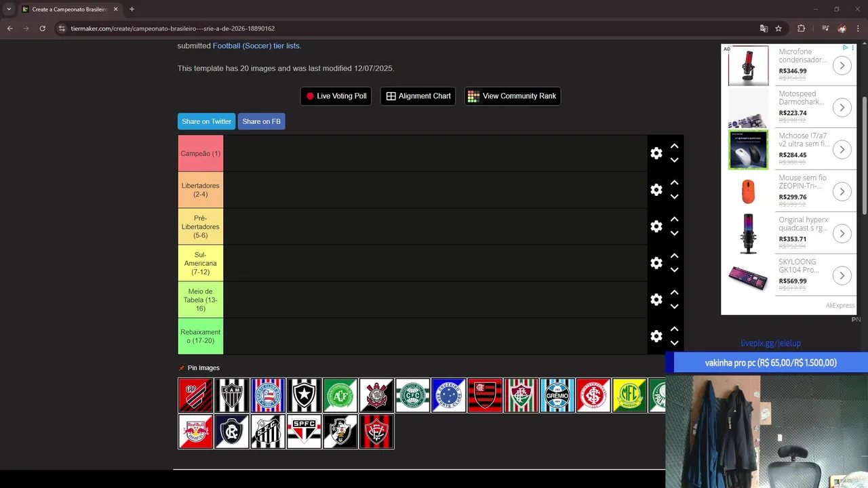Click the browser address bar URL
The width and height of the screenshot is (868, 488).
coord(173,28)
